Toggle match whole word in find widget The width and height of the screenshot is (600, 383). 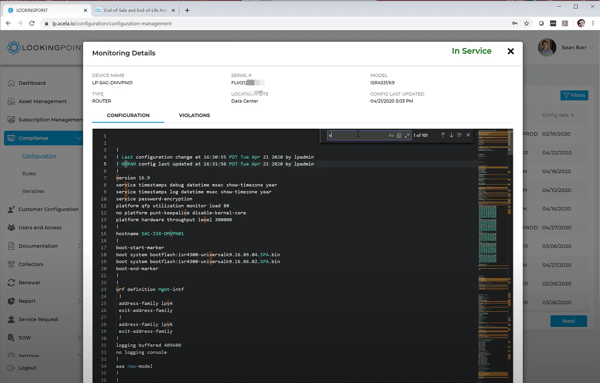pyautogui.click(x=399, y=135)
